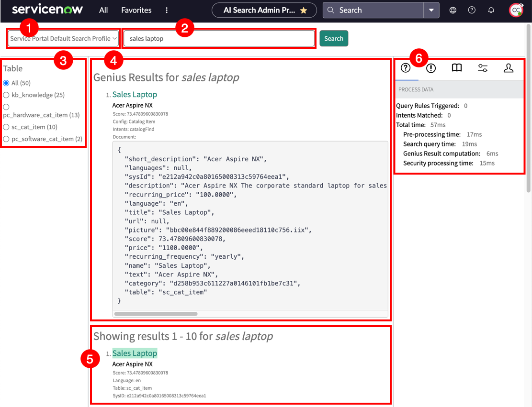Open the user person tab
The height and width of the screenshot is (407, 532).
click(508, 68)
